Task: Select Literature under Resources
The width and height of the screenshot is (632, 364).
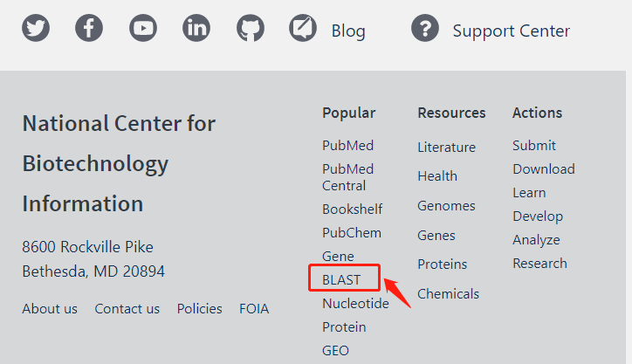Action: point(447,148)
